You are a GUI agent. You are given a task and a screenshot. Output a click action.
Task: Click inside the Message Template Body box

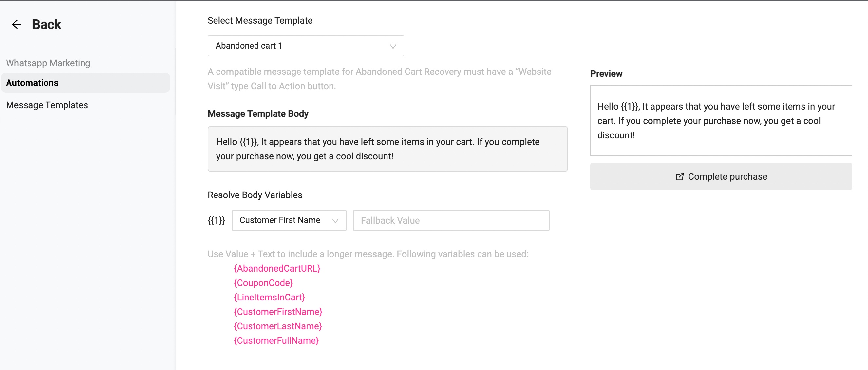tap(387, 149)
